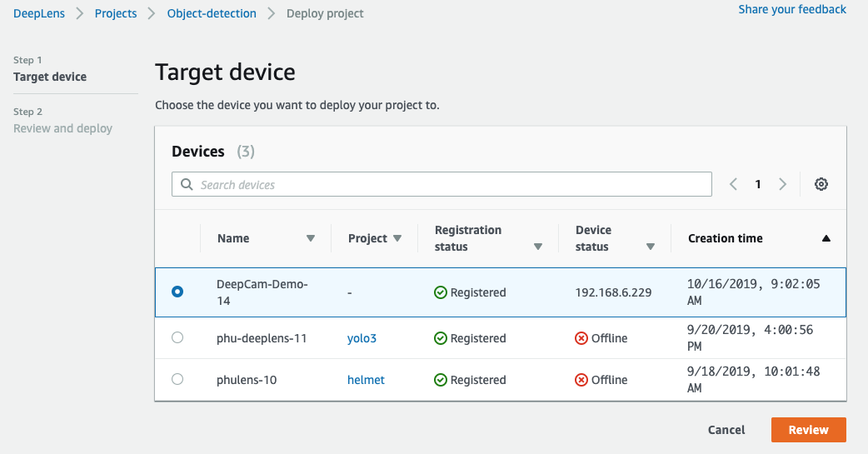
Task: Sort by Registration status column arrow
Action: pos(537,247)
